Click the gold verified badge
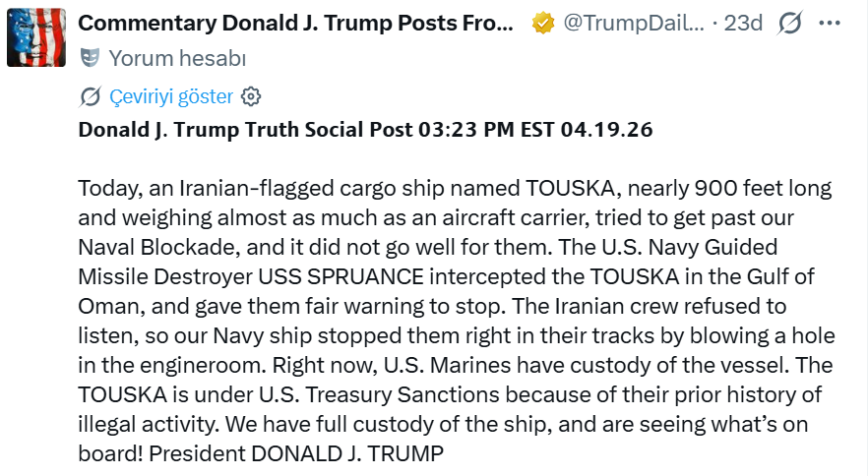The width and height of the screenshot is (868, 476). tap(542, 24)
